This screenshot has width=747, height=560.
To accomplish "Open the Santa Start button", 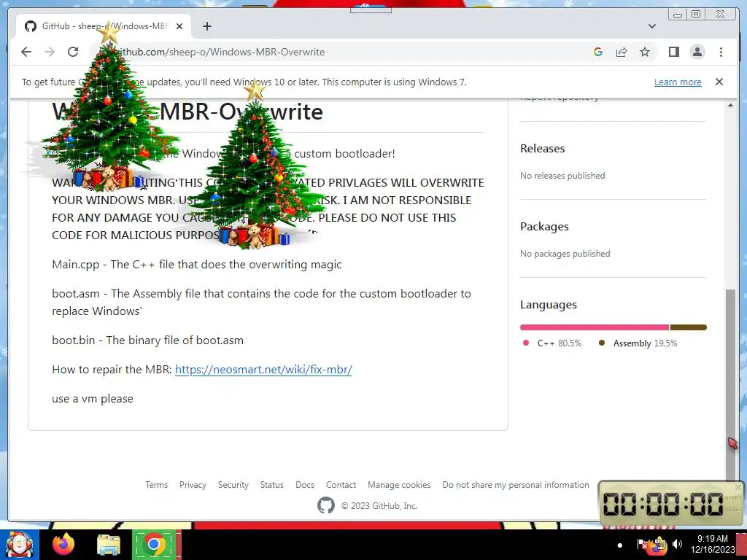I will (20, 545).
